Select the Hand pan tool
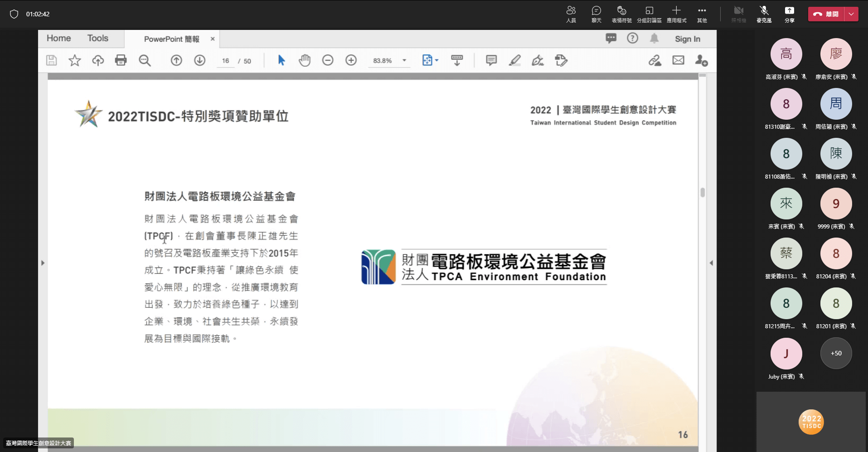Viewport: 868px width, 452px height. tap(305, 60)
